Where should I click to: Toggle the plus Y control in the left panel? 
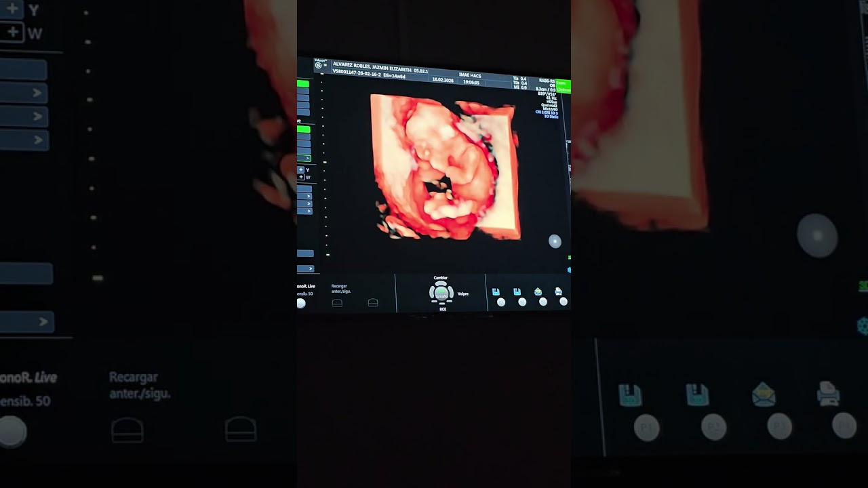click(301, 170)
